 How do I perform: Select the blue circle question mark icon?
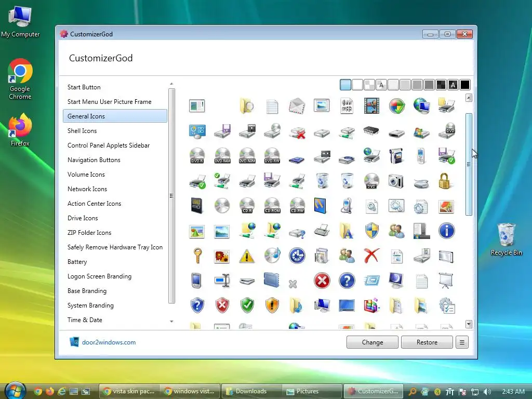tap(347, 281)
